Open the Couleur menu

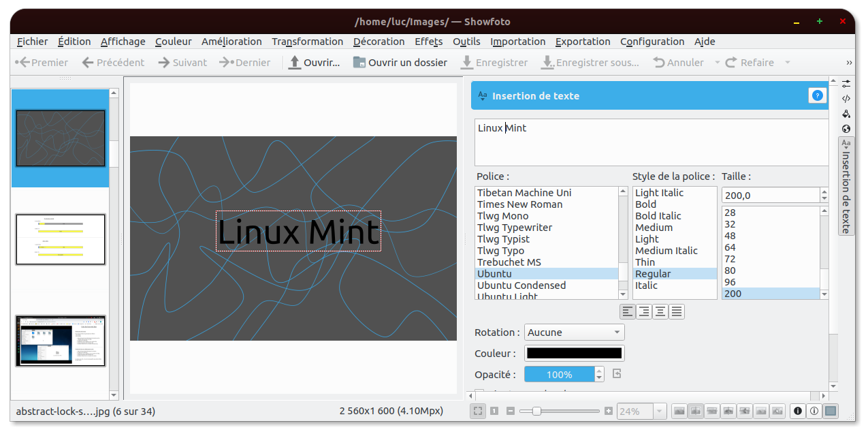174,42
